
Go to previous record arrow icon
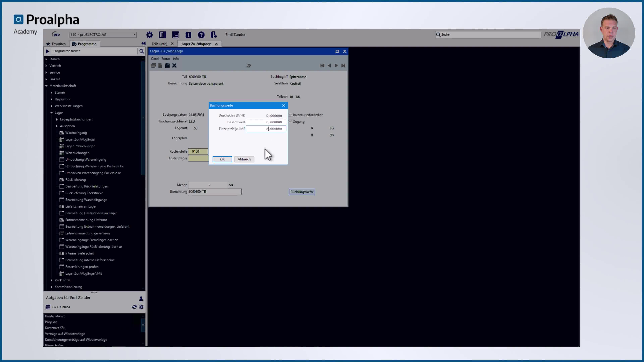point(329,66)
